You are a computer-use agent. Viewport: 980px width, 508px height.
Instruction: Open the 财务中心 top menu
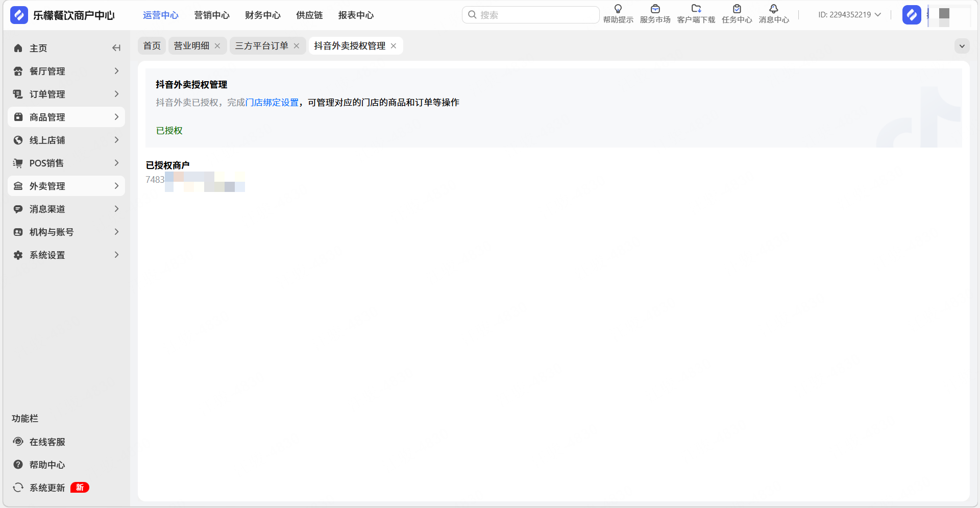click(263, 15)
